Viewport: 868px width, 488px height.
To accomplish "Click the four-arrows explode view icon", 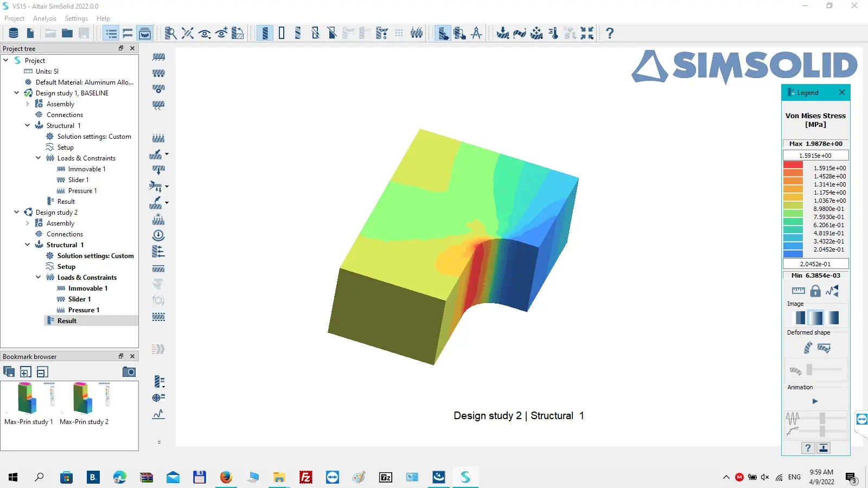I will (x=537, y=34).
